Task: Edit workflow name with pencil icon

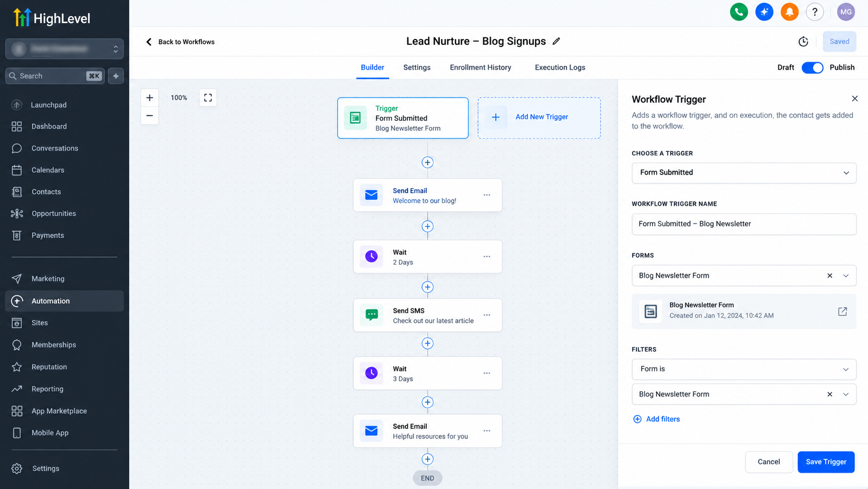Action: pyautogui.click(x=557, y=41)
